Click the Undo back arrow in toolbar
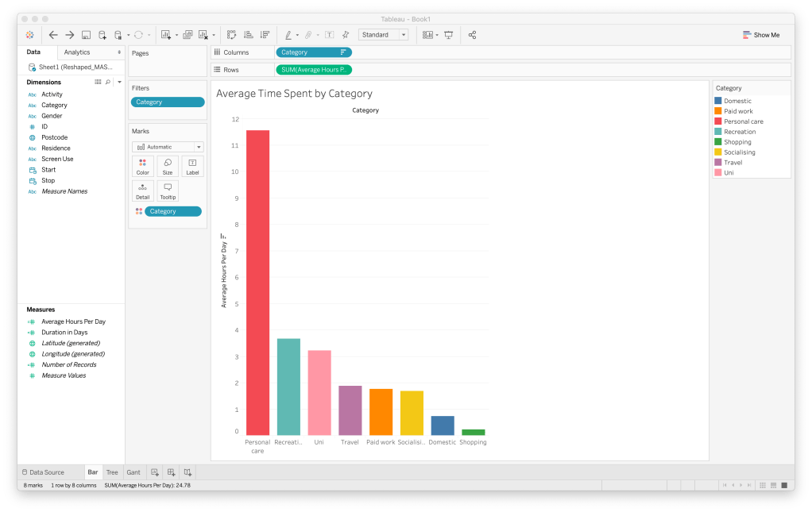The width and height of the screenshot is (812, 512). tap(53, 35)
